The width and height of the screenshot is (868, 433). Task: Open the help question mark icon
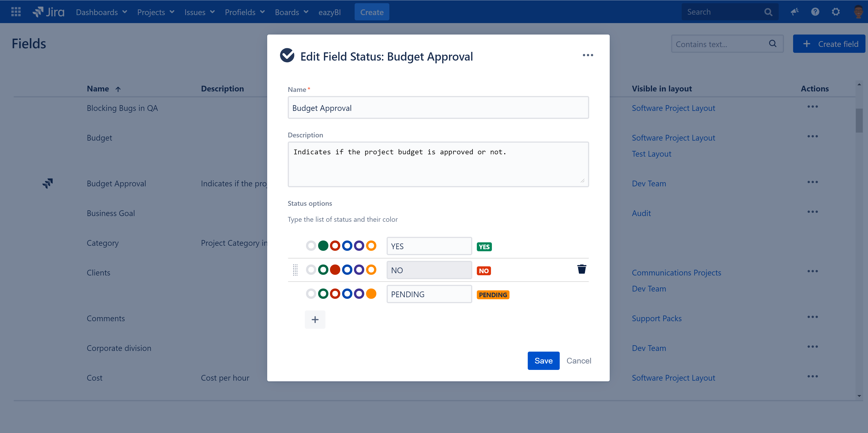click(x=815, y=12)
